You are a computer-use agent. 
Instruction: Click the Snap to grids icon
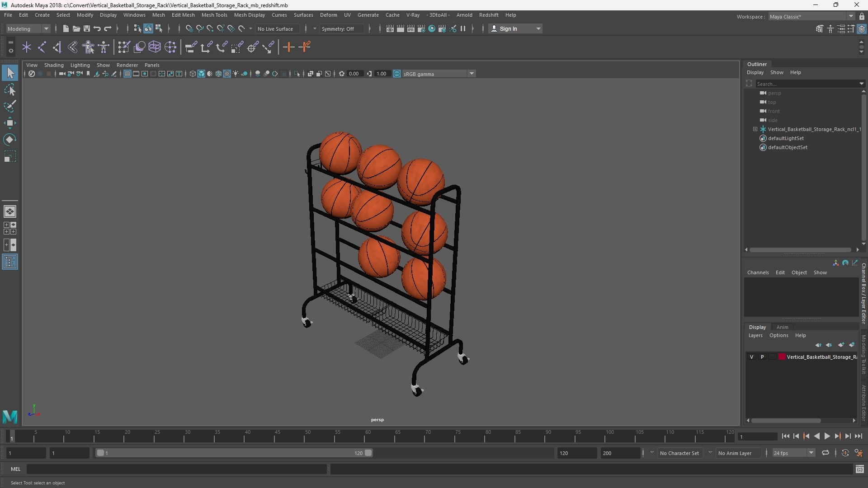[x=189, y=28]
